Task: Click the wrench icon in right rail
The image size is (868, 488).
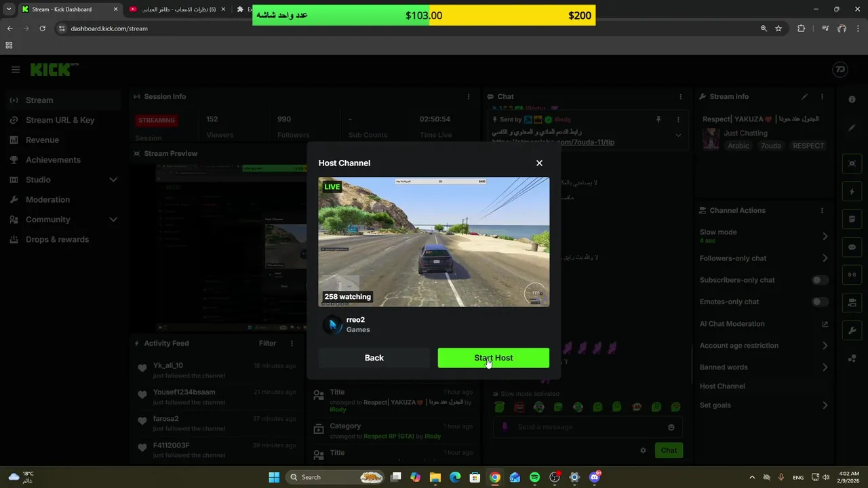Action: point(852,331)
